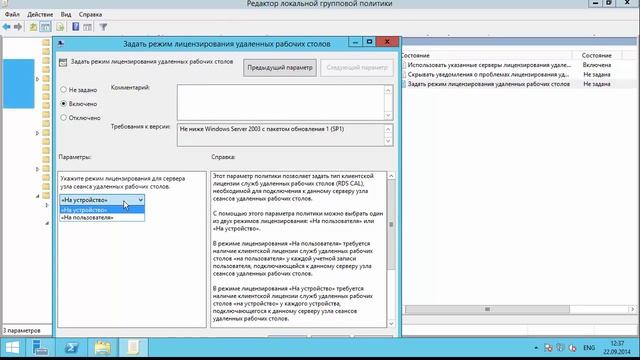The image size is (640, 360).
Task: Click the export list toolbar icon
Action: tap(60, 27)
